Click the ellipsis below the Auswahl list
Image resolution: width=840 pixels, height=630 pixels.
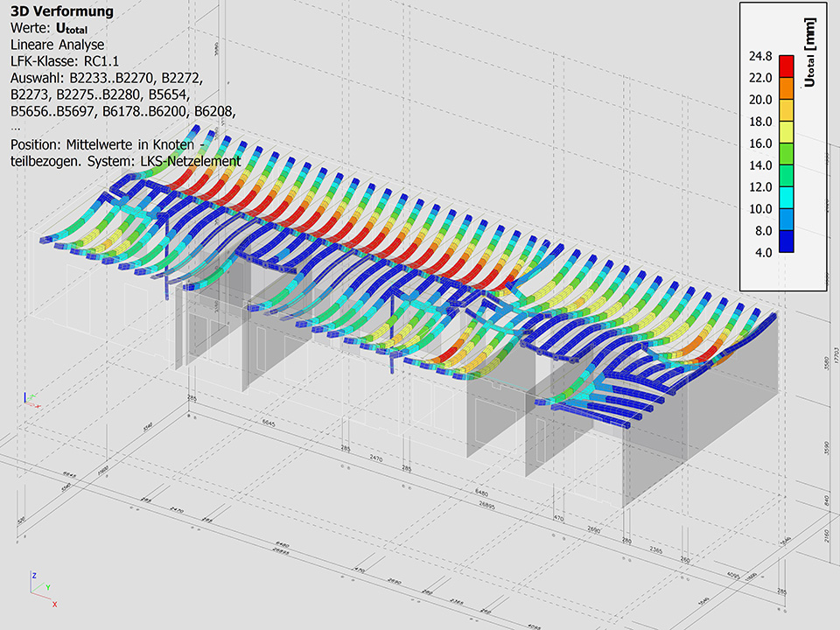[16, 127]
